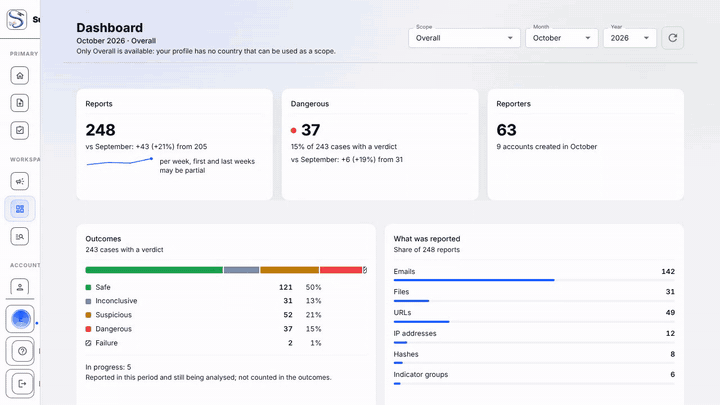Click the new report file-plus sidebar icon

[x=20, y=103]
